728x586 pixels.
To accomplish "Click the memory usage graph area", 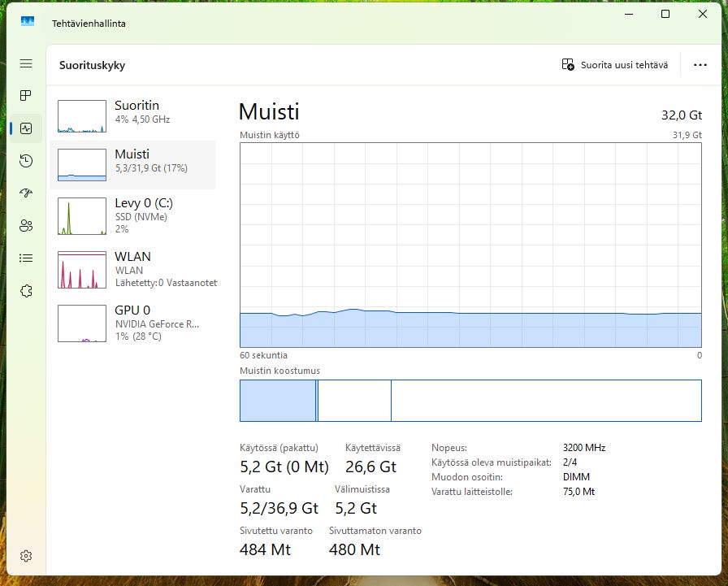I will coord(470,245).
